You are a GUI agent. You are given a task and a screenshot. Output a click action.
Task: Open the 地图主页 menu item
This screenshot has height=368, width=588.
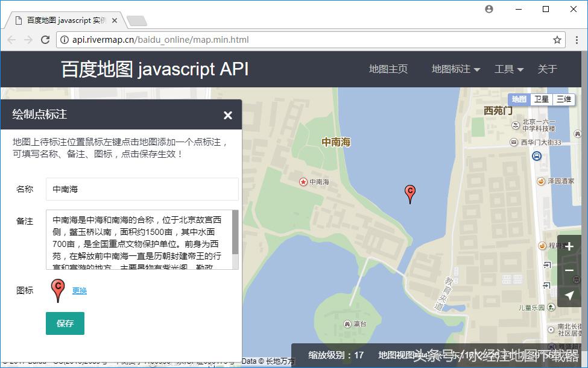388,69
